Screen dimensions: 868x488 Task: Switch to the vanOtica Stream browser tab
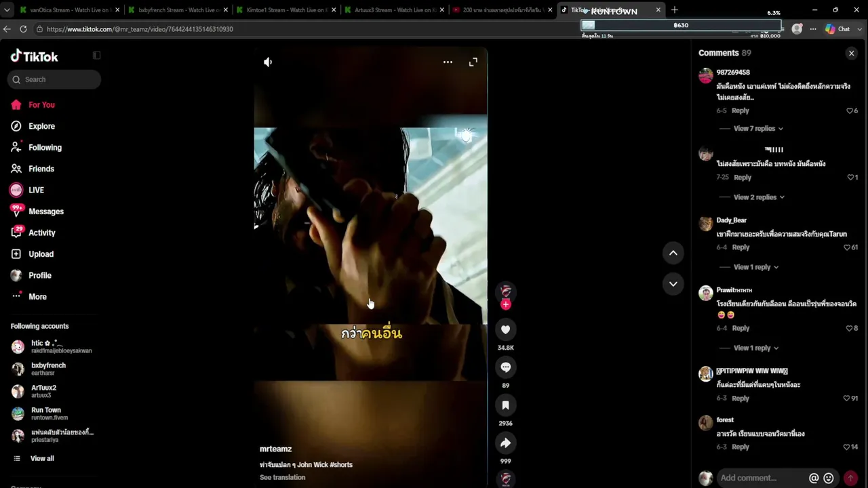(68, 10)
